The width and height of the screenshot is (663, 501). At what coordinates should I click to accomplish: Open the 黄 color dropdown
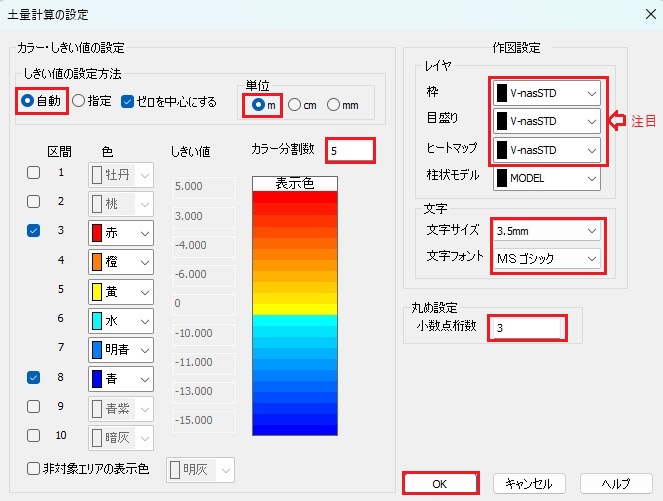[121, 291]
